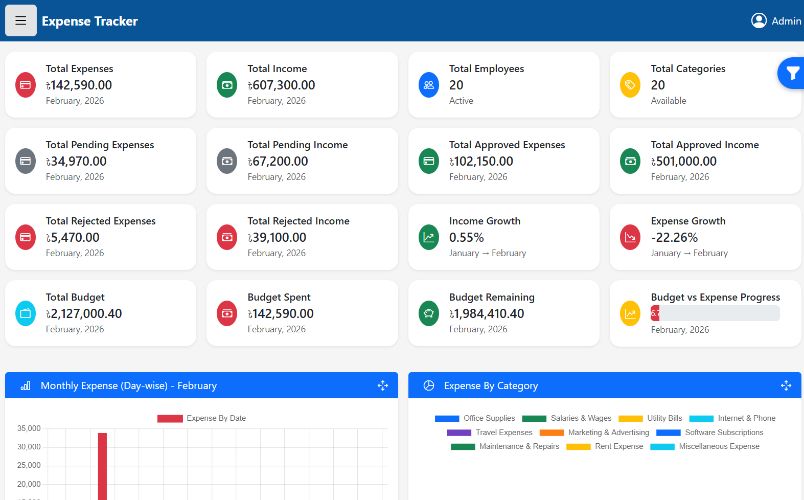Click the ৳34,970.00 pending expenses value
804x500 pixels.
tap(76, 162)
